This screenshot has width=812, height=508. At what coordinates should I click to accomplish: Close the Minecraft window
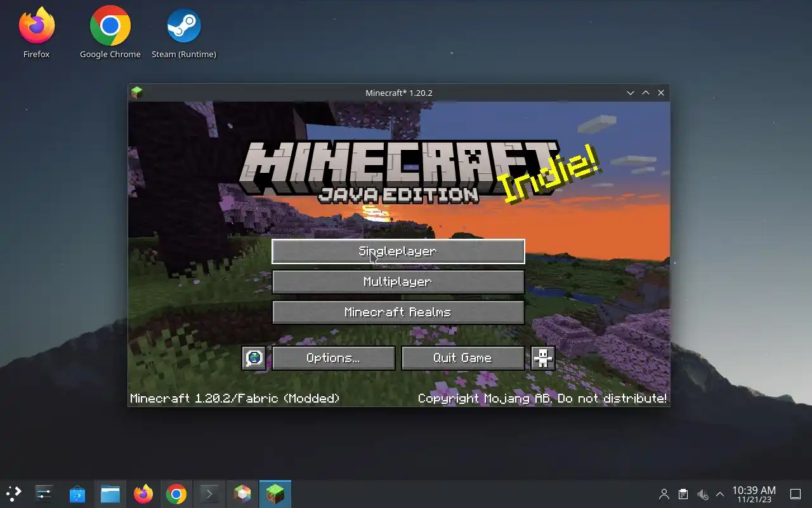point(661,93)
